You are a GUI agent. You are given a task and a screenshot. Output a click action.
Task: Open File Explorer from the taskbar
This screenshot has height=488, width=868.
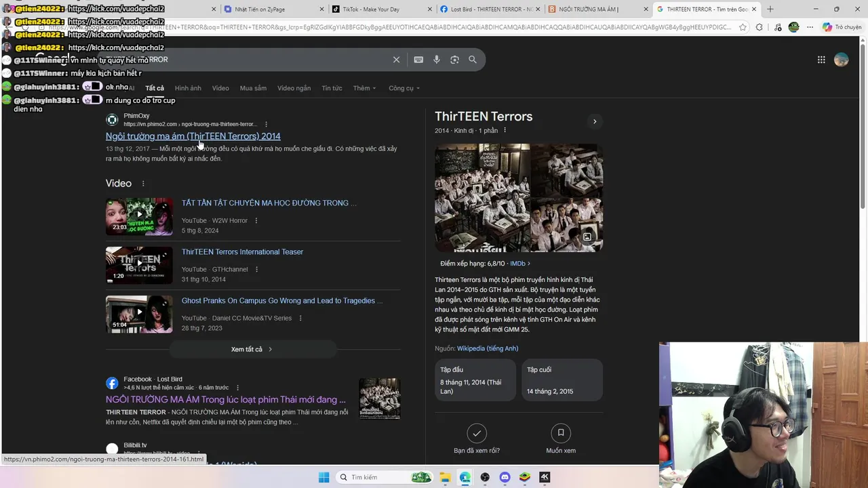(x=445, y=477)
